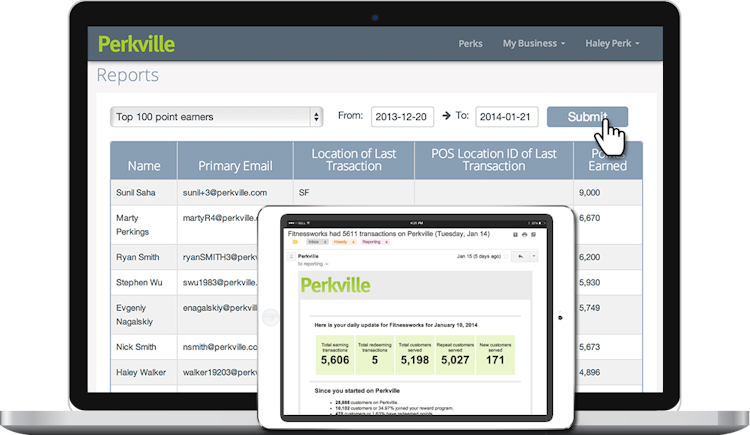Click the open-in-new-window icon in tablet email

tap(533, 234)
